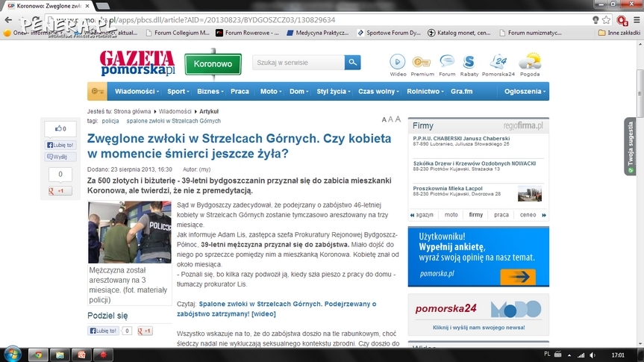Click the left sidebar Lubię to! button
This screenshot has width=644, height=362.
pyautogui.click(x=60, y=145)
